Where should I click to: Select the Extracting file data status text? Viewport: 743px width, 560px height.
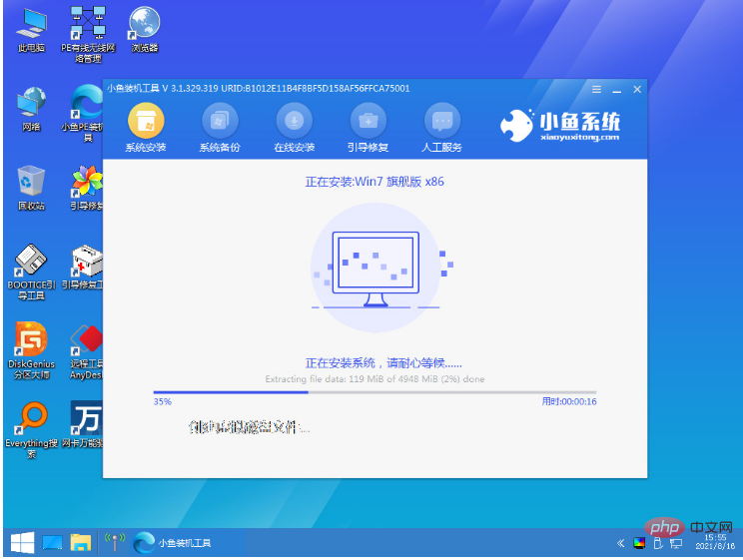tap(374, 379)
